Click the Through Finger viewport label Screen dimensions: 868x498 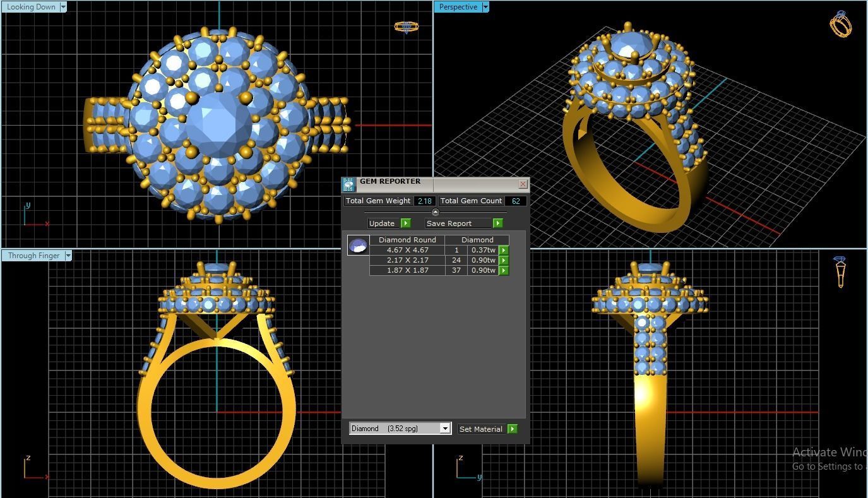[x=33, y=256]
